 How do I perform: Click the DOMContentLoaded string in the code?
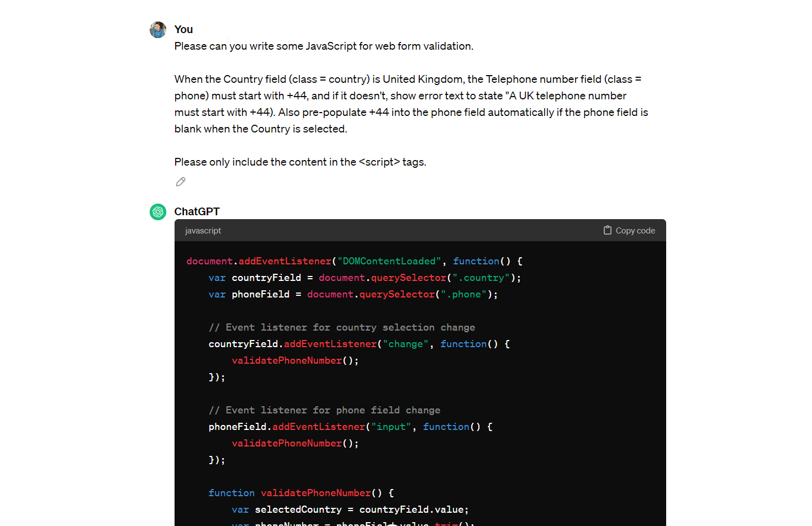[389, 261]
